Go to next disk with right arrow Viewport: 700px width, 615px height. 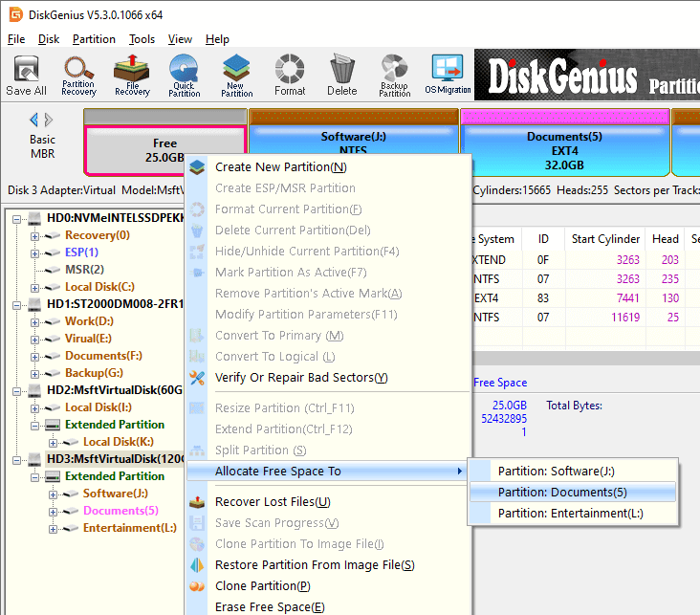point(49,120)
